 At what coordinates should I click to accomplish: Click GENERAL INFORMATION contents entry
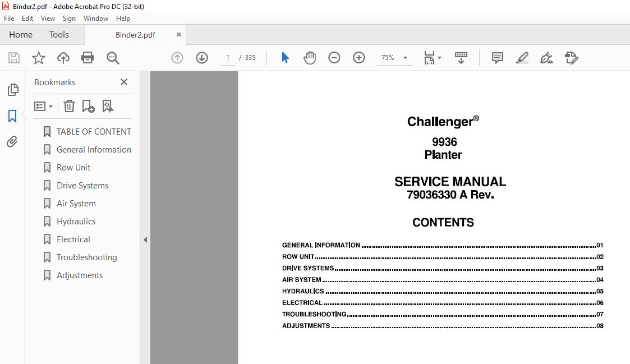coord(443,245)
